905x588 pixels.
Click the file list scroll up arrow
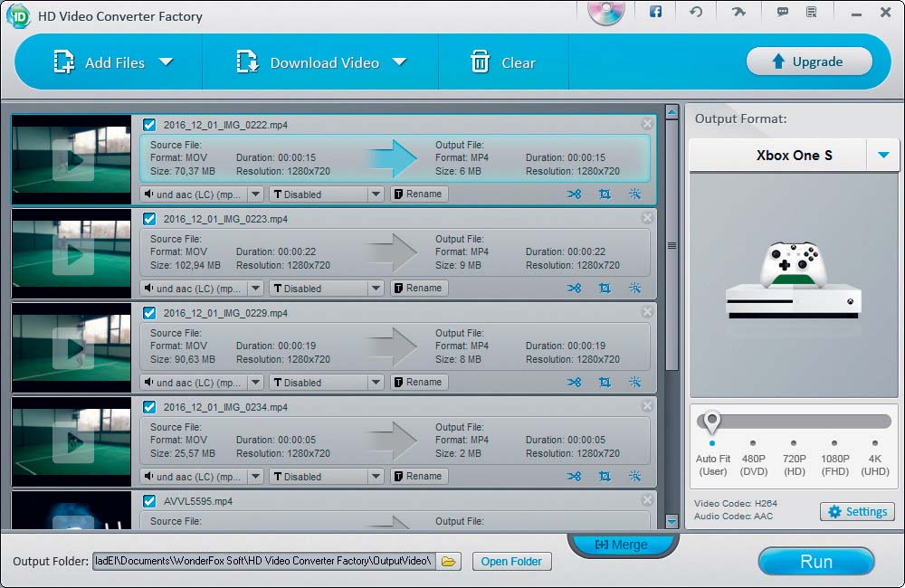[672, 112]
